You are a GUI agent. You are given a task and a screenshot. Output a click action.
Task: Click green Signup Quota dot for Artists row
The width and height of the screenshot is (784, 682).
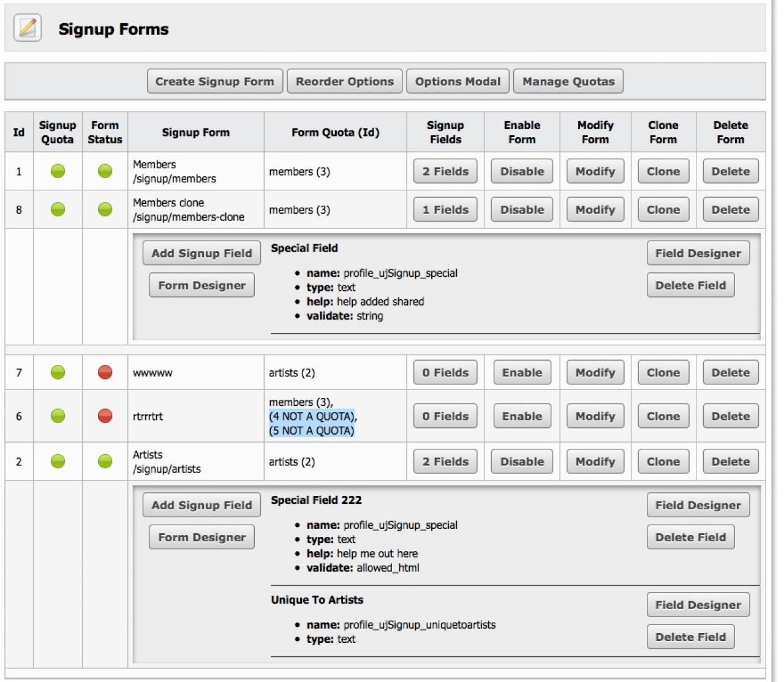[58, 462]
